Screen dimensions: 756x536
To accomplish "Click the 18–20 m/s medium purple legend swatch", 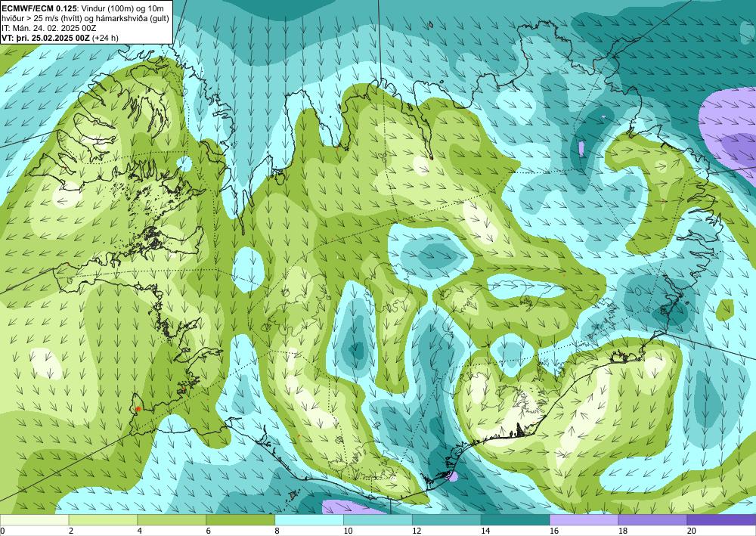I will point(652,519).
